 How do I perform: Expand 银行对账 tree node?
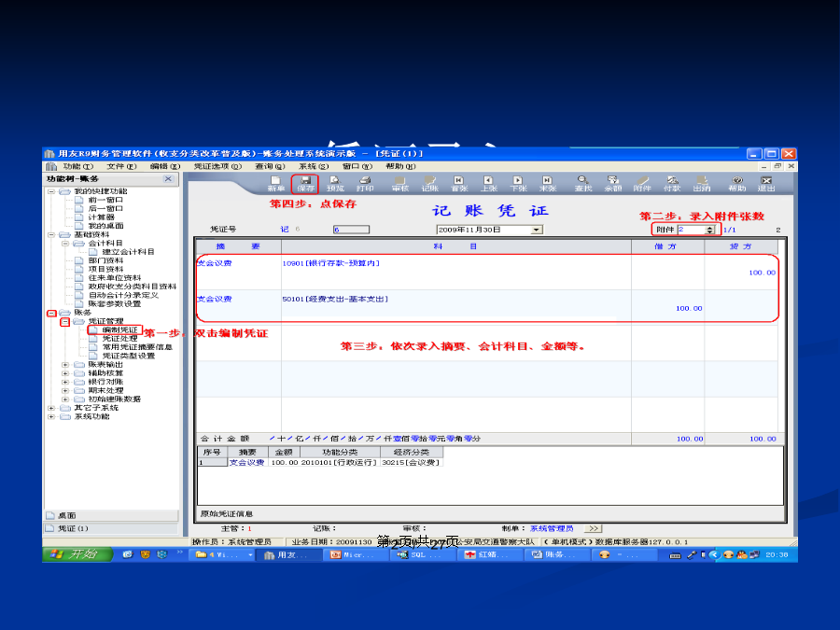[x=65, y=382]
